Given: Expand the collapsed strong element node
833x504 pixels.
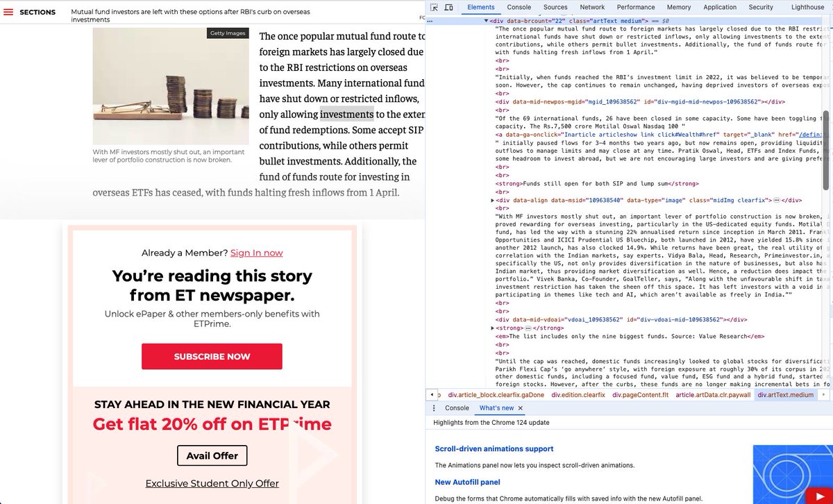Looking at the screenshot, I should point(493,328).
